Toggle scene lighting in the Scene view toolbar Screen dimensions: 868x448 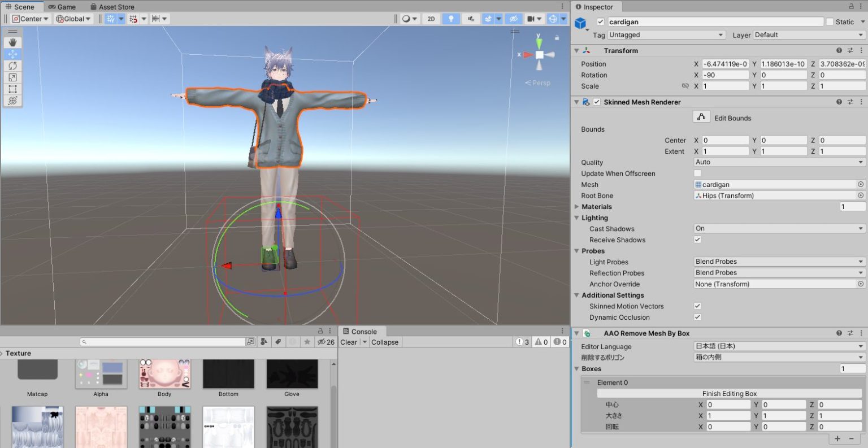[449, 19]
